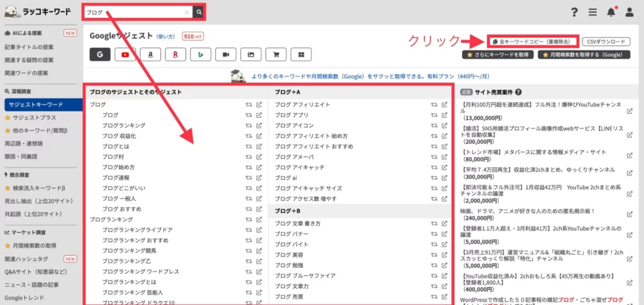Open external link for ブログ始め方 row
The height and width of the screenshot is (305, 644).
[x=259, y=167]
